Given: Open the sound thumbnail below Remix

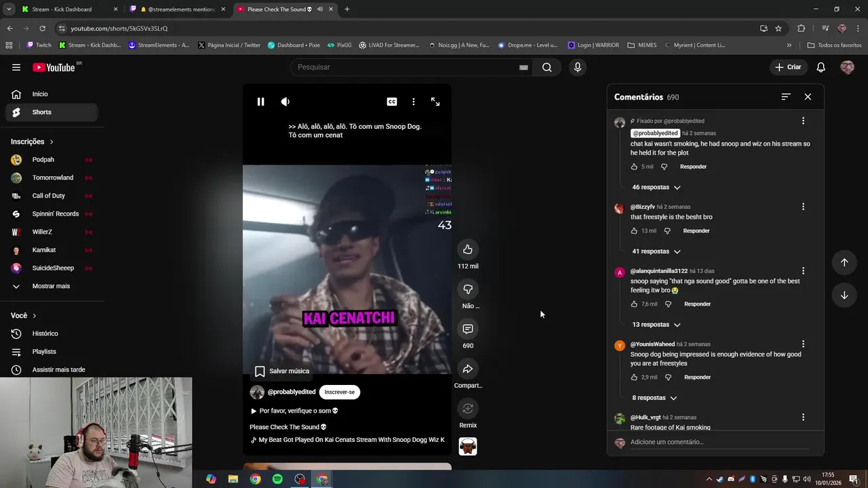Looking at the screenshot, I should [x=468, y=446].
